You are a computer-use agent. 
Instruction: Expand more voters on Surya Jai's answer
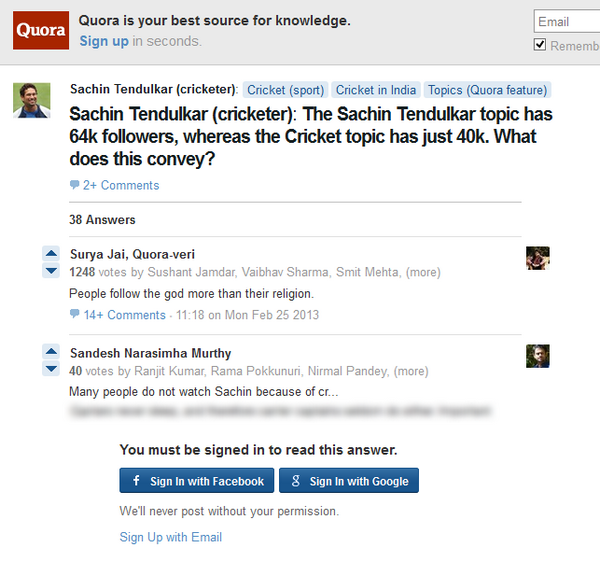coord(423,272)
